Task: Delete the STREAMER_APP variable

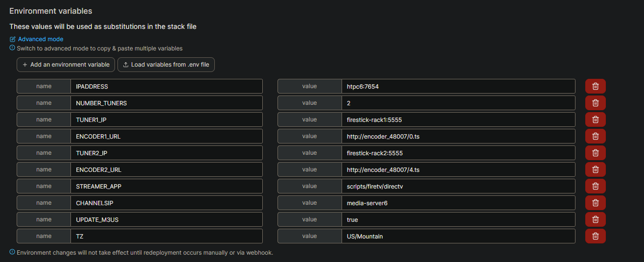Action: pyautogui.click(x=595, y=186)
